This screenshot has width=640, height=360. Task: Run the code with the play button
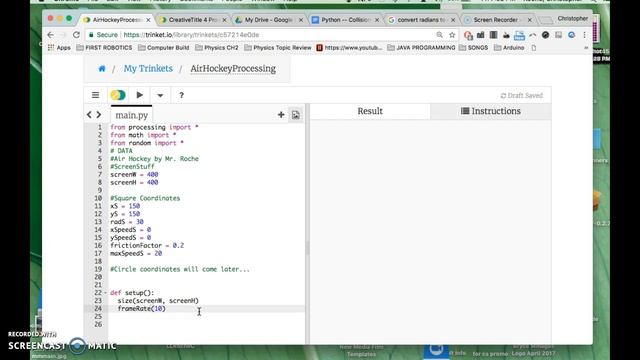140,95
